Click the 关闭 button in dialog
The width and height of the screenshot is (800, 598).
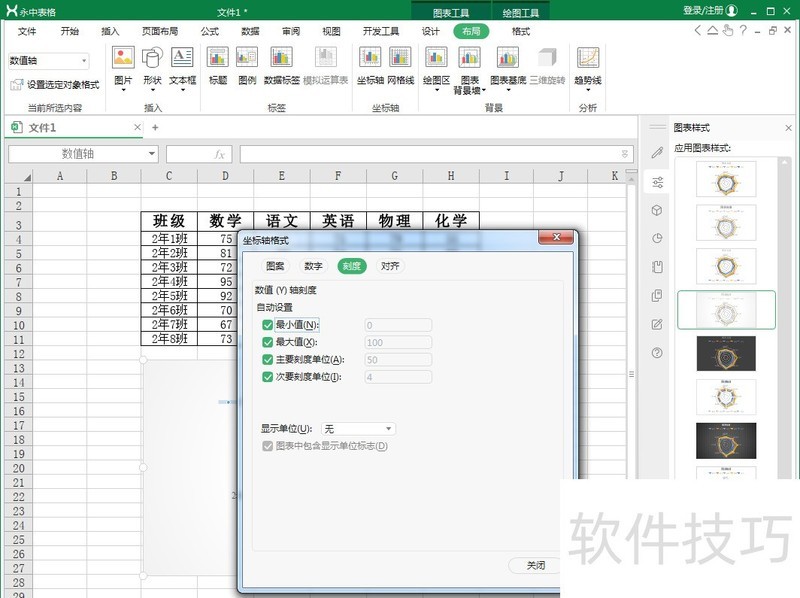click(535, 565)
